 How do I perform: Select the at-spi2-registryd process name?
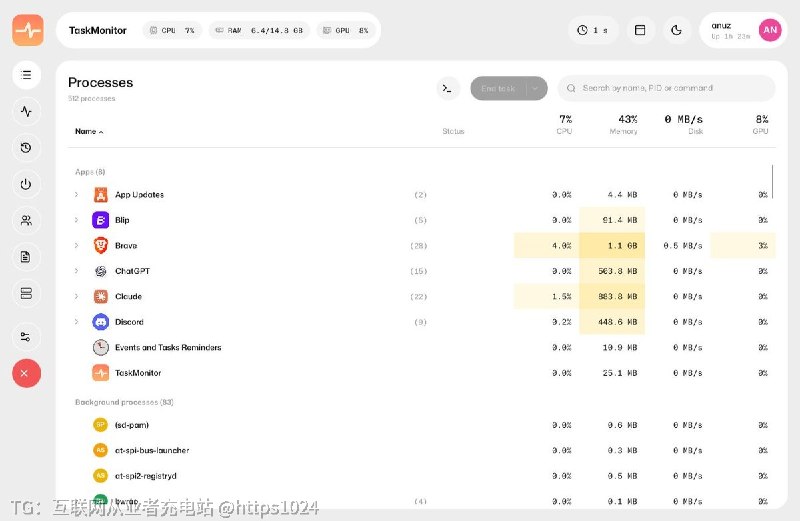pos(145,476)
